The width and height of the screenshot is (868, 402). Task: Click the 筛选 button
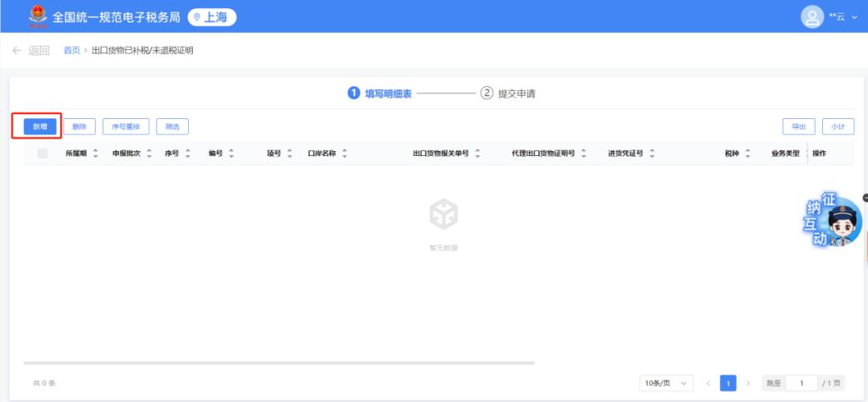pos(172,127)
